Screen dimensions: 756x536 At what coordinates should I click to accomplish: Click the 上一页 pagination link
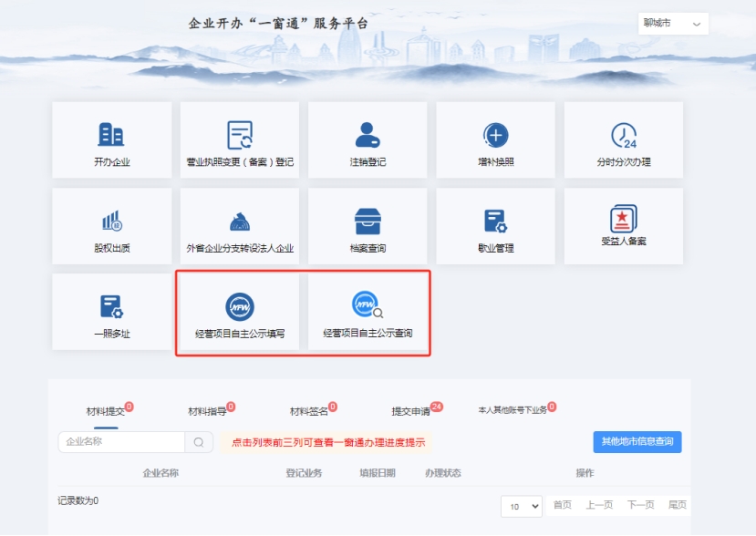(x=599, y=505)
